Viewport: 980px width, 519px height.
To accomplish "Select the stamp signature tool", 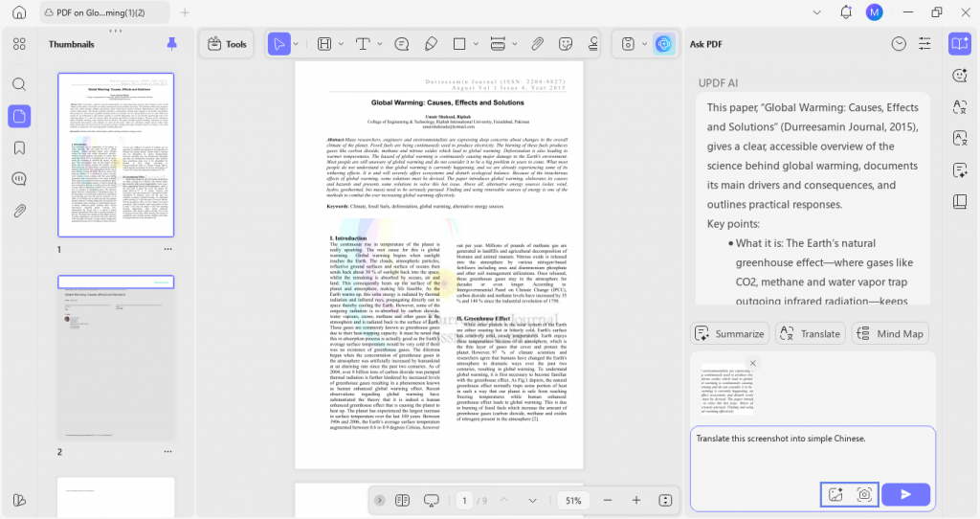I will (592, 44).
